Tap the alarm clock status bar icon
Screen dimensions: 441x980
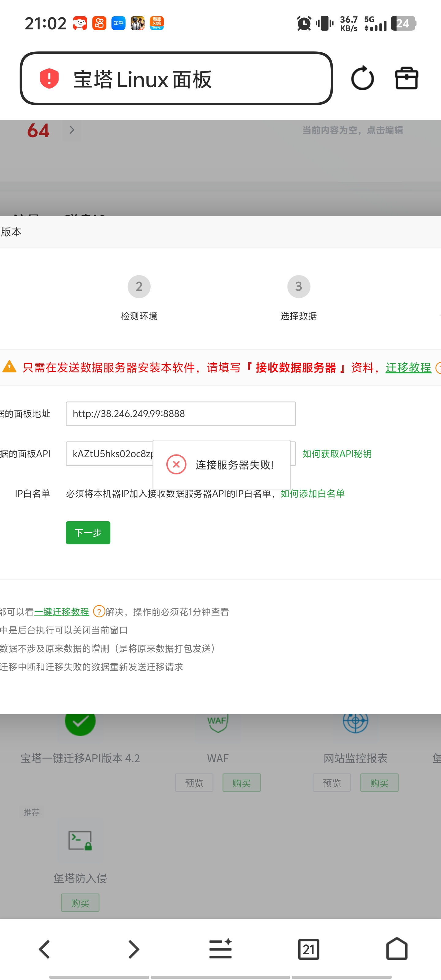(x=303, y=23)
